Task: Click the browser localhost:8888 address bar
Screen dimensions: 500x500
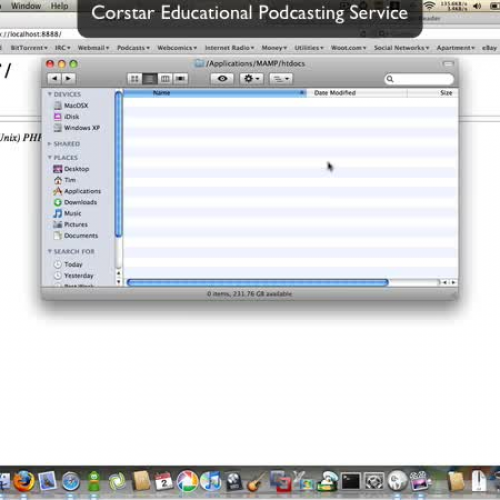Action: pyautogui.click(x=39, y=34)
